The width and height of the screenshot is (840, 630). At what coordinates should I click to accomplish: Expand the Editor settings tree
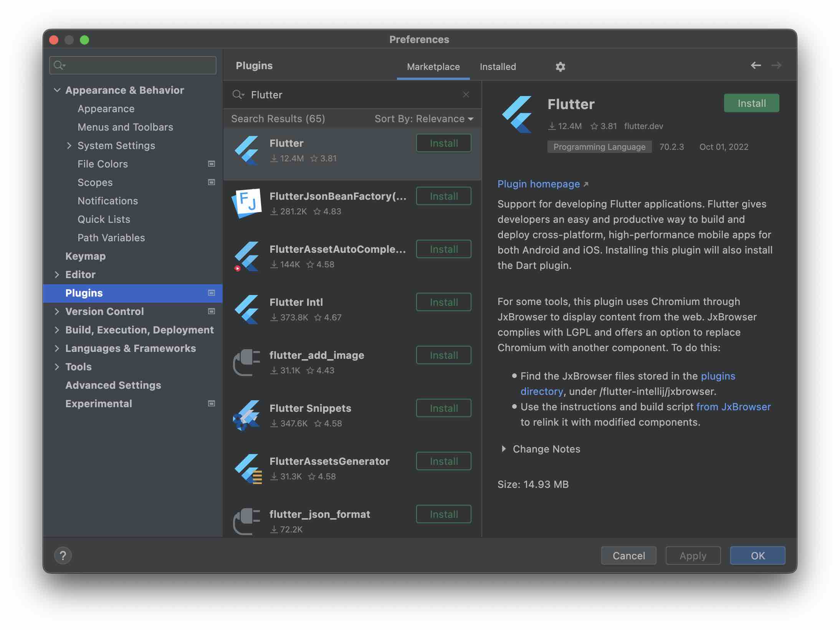(57, 274)
